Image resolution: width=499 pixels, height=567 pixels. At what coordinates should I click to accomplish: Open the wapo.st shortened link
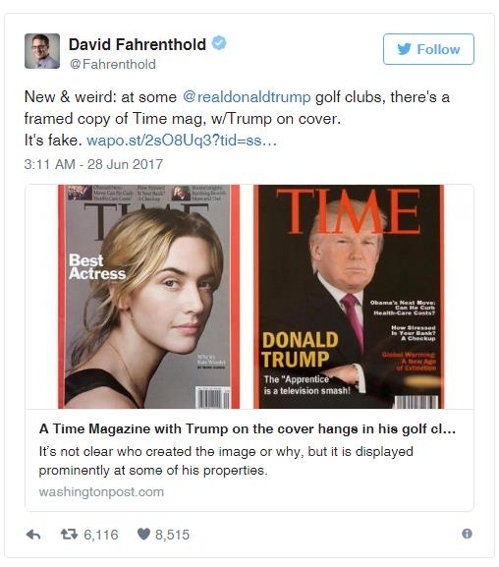click(182, 140)
